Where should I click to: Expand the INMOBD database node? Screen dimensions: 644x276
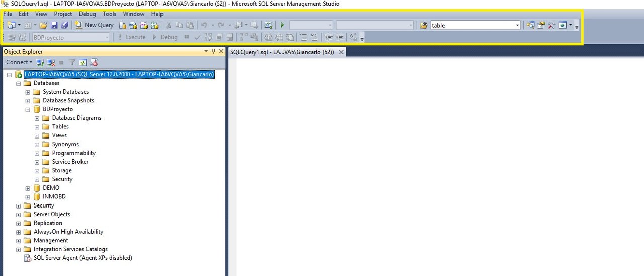pos(28,197)
